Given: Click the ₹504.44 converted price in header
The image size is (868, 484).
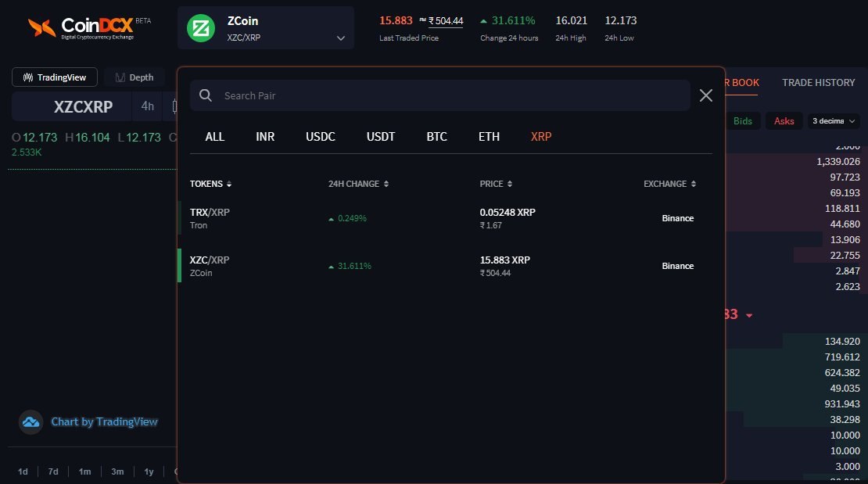Looking at the screenshot, I should click(446, 21).
